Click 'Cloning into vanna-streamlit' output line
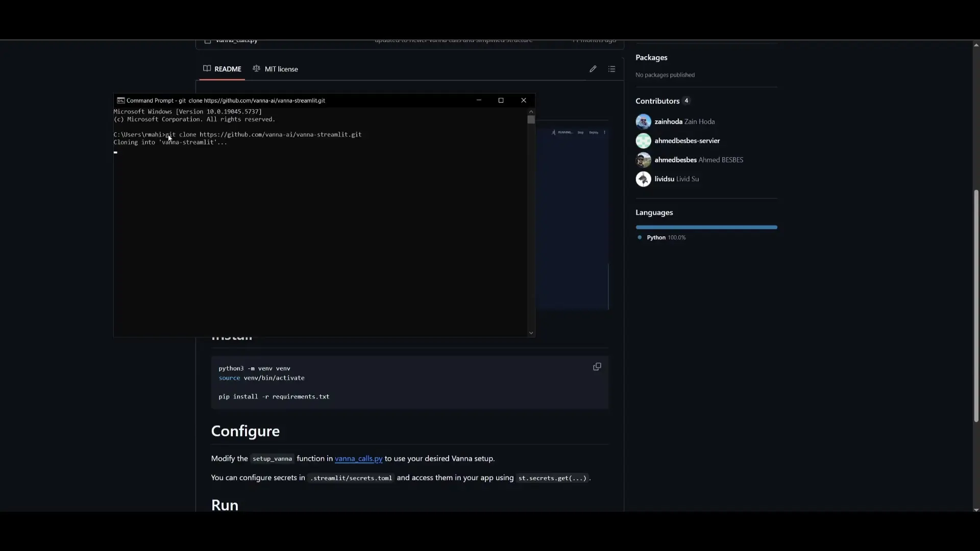 (x=170, y=142)
